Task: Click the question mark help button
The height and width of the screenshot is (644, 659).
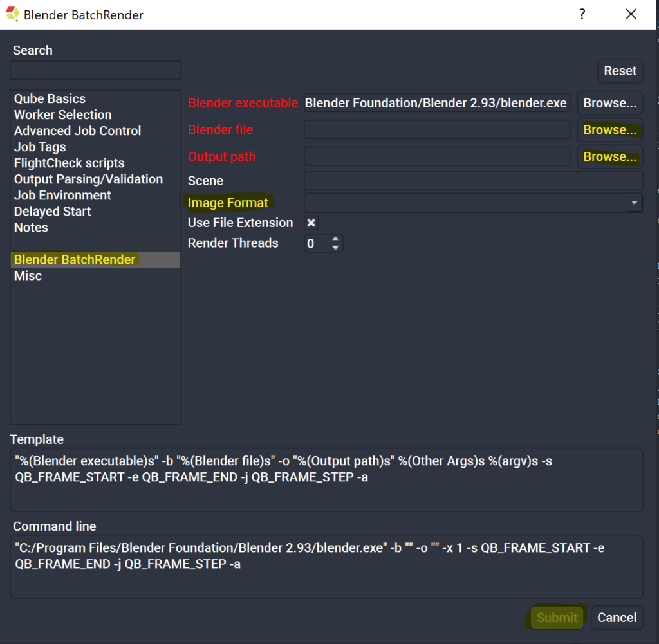Action: 582,14
